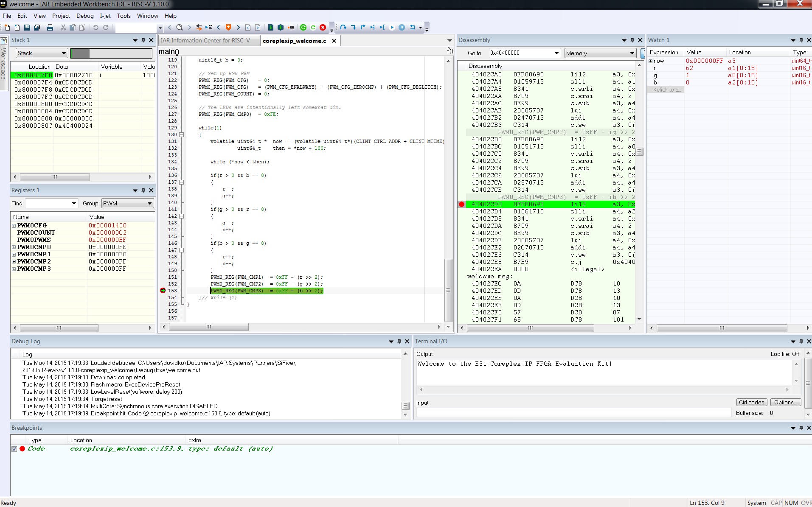Click the Reset debug icon
The image size is (812, 507).
pos(412,28)
